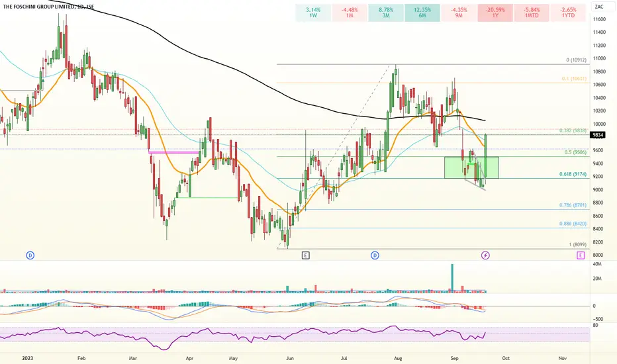This screenshot has width=617, height=364.
Task: Click the 8000 price axis label
Action: point(598,255)
